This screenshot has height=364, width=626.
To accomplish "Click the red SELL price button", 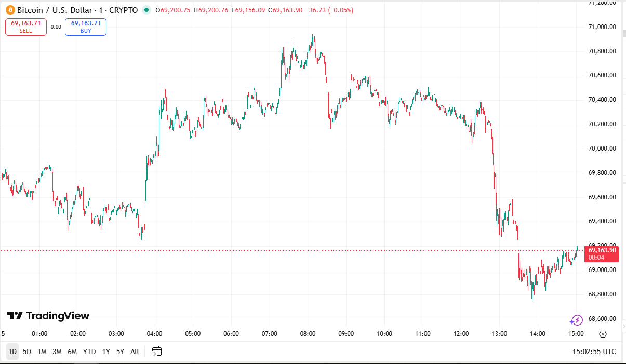I will pyautogui.click(x=26, y=27).
